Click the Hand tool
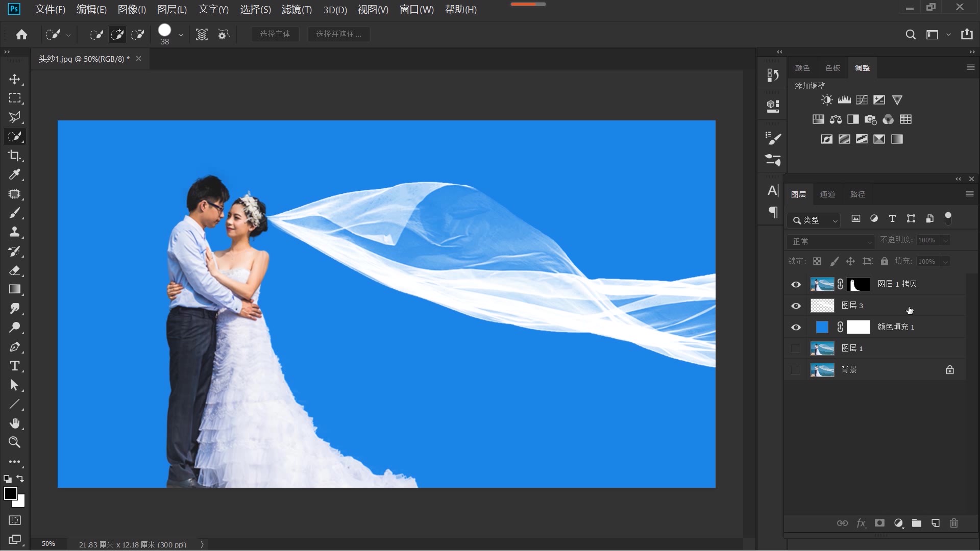 (x=14, y=423)
